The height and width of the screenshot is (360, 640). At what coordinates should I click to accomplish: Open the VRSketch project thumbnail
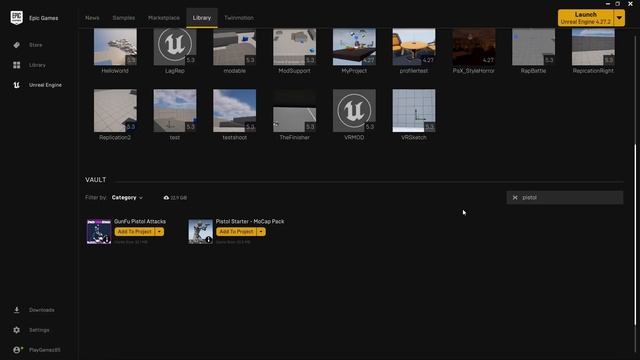[414, 111]
